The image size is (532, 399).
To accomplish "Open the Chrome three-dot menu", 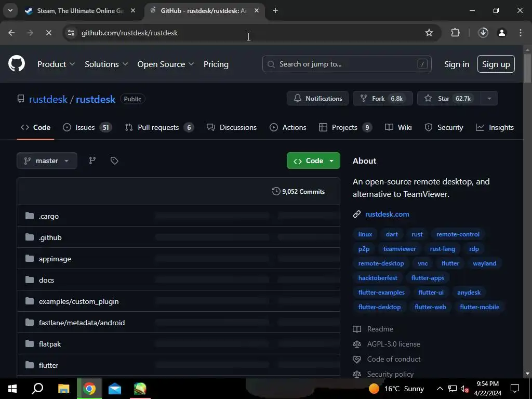I will (x=521, y=33).
